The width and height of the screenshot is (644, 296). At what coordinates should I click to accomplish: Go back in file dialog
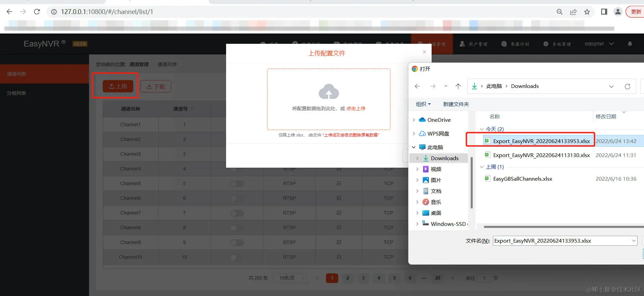417,86
